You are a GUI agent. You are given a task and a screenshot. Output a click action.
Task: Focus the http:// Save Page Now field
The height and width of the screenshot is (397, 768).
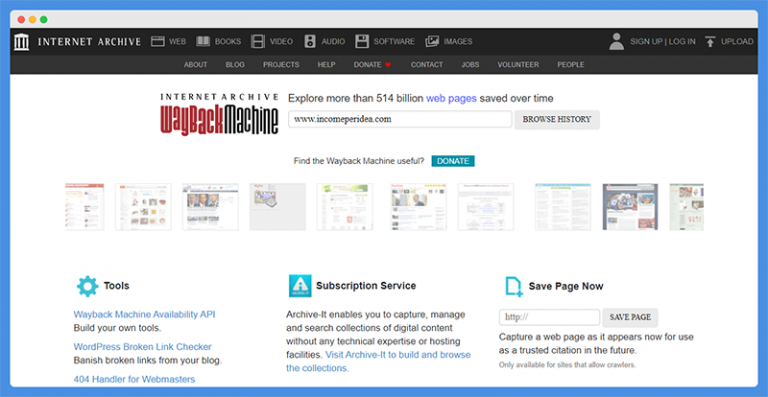click(550, 317)
